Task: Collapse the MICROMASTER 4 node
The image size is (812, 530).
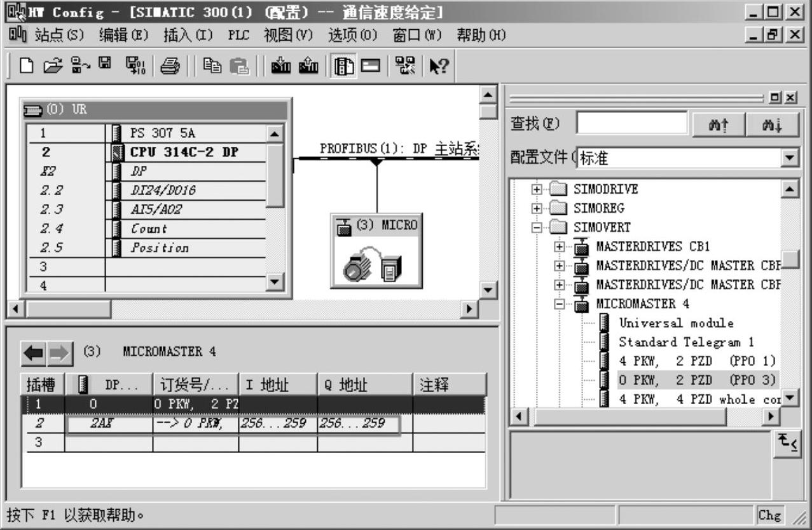Action: tap(560, 304)
